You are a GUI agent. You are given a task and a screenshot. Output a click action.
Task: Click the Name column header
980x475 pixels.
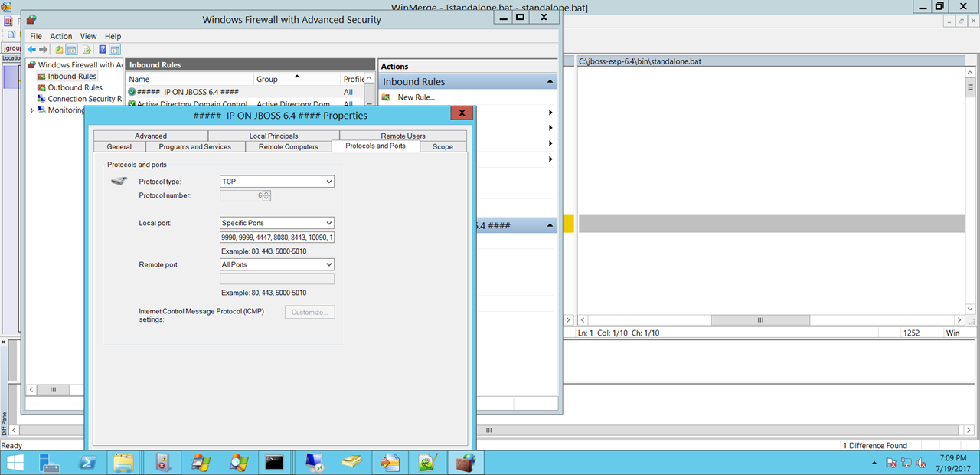(x=190, y=79)
